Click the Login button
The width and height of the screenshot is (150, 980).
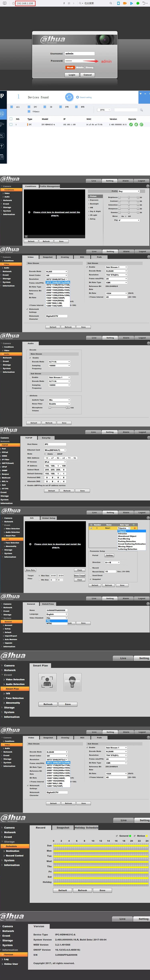click(x=72, y=75)
